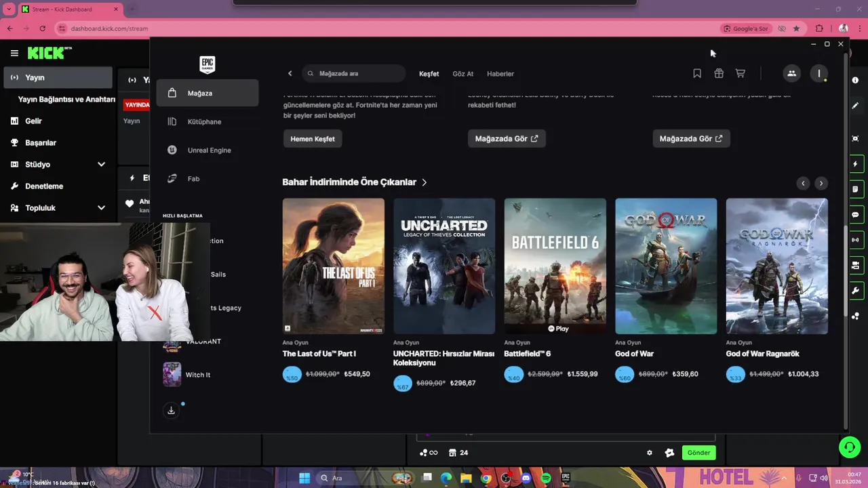Open Kick headset support button

point(850,447)
